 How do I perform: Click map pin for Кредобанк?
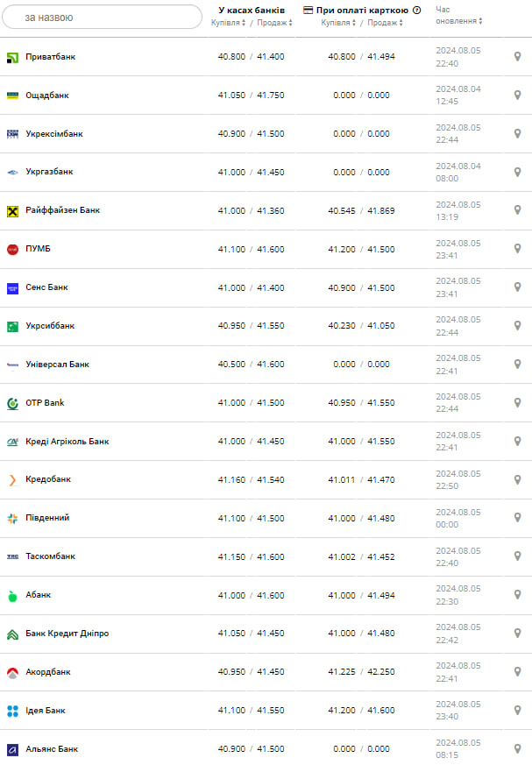tap(517, 479)
